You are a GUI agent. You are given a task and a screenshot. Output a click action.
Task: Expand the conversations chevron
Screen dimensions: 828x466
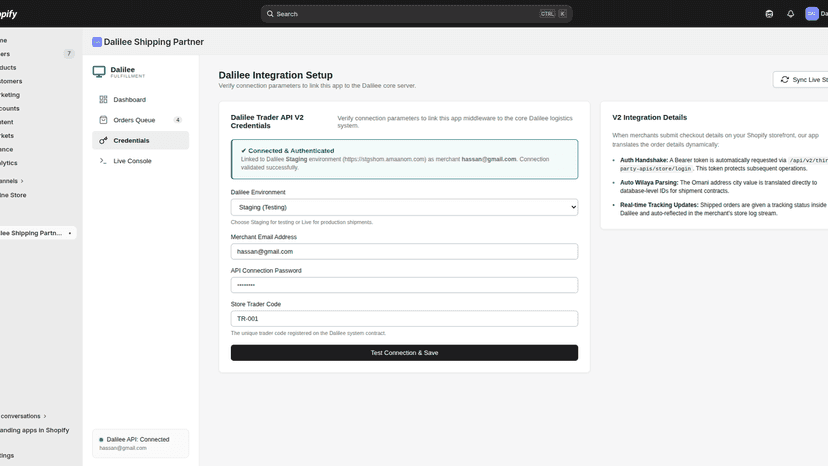45,416
